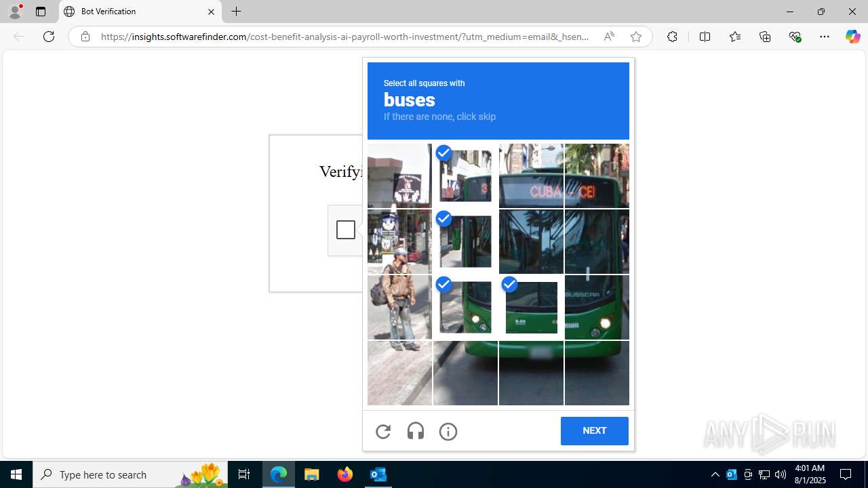Open Microsoft Edge from the taskbar
This screenshot has width=868, height=488.
(x=279, y=474)
